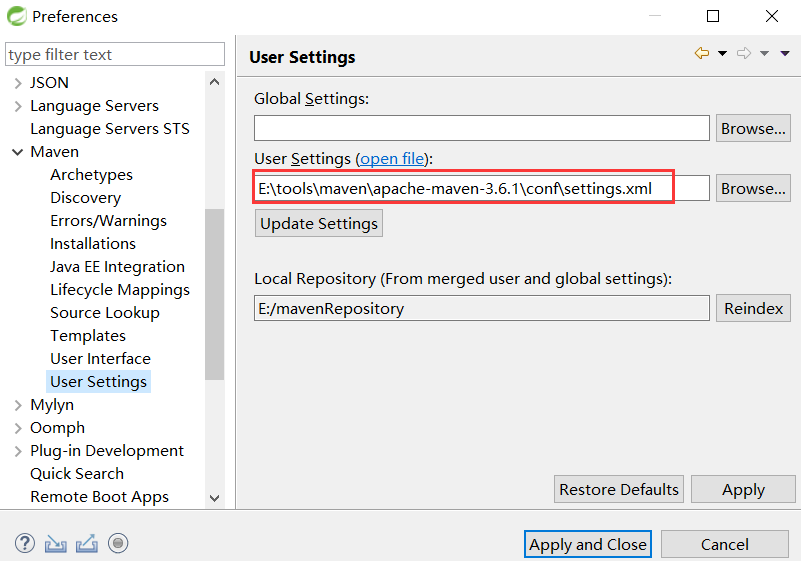Click the import preferences icon
The image size is (801, 561).
point(56,543)
